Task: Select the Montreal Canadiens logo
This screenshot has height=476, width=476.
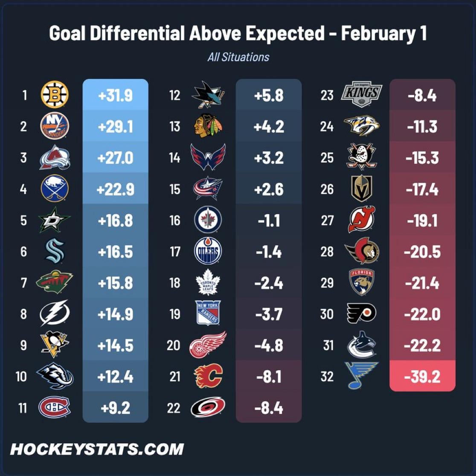Action: coord(55,408)
